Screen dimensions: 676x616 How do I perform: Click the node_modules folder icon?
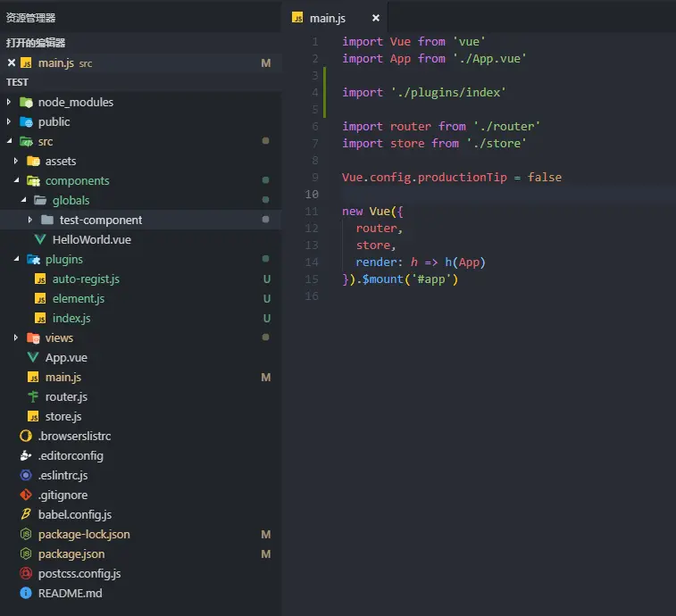tap(26, 102)
